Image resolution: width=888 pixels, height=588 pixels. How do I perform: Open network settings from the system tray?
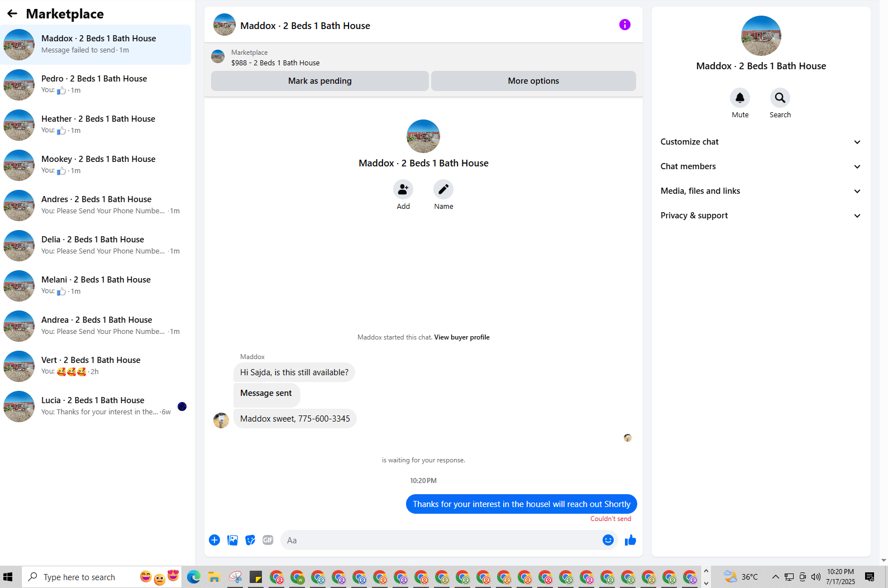click(789, 577)
